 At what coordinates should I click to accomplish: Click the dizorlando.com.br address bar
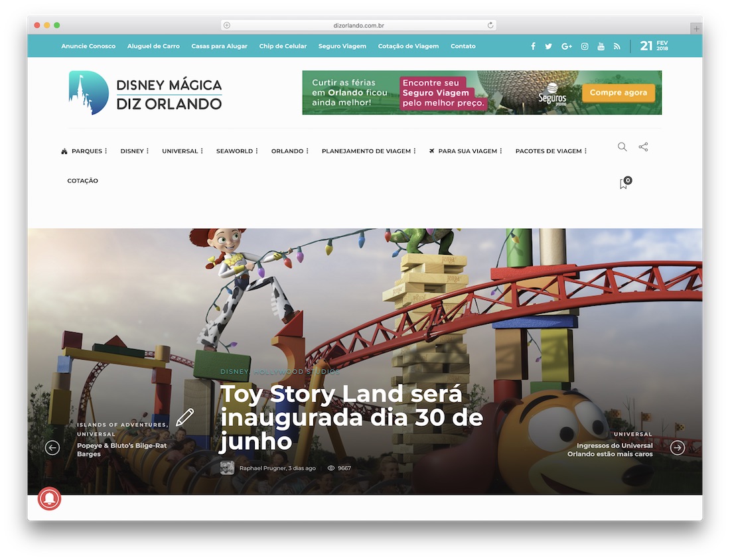tap(358, 25)
